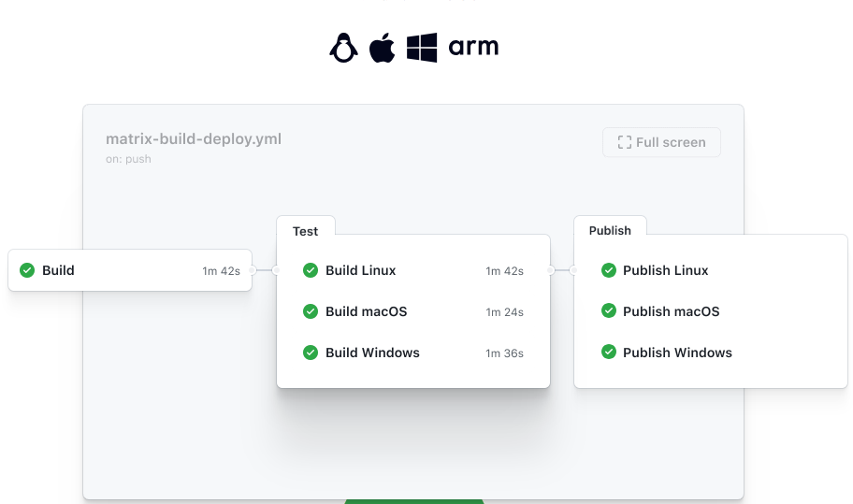The height and width of the screenshot is (504, 853).
Task: Click the matrix-build-deploy.yml workflow title
Action: [194, 139]
